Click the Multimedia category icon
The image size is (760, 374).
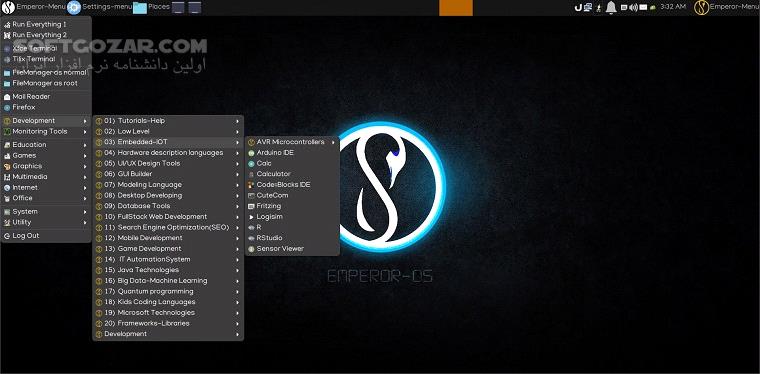click(7, 177)
